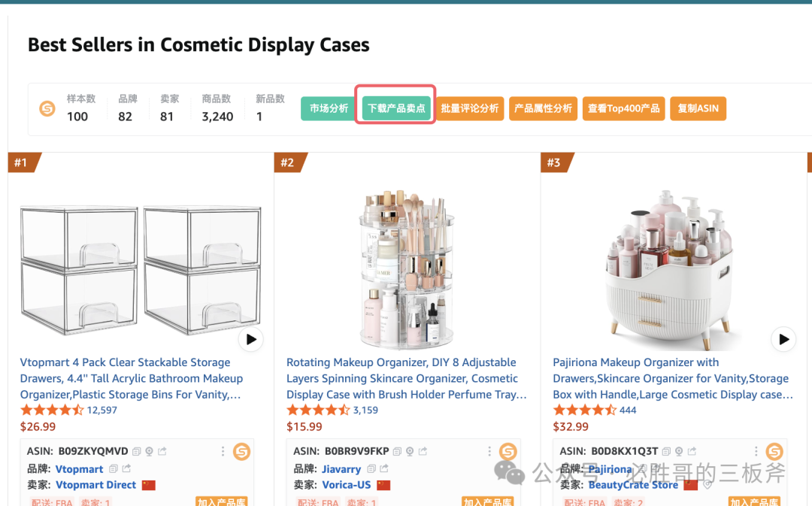Click the orange SellerSprite icon on the Jiavarry card
812x506 pixels.
coord(508,452)
